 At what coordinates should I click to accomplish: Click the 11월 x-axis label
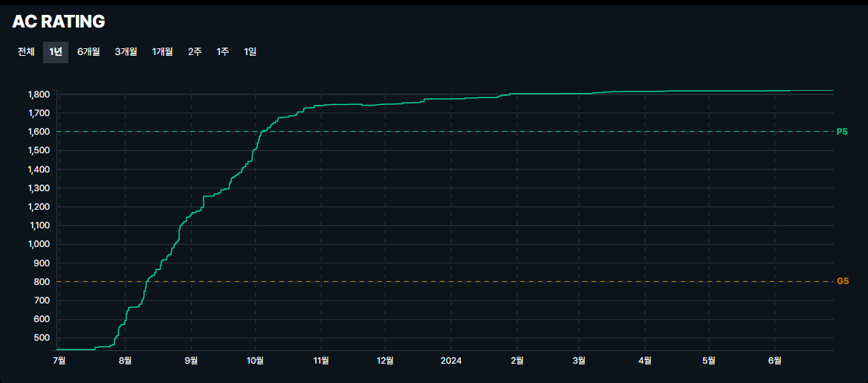click(321, 361)
